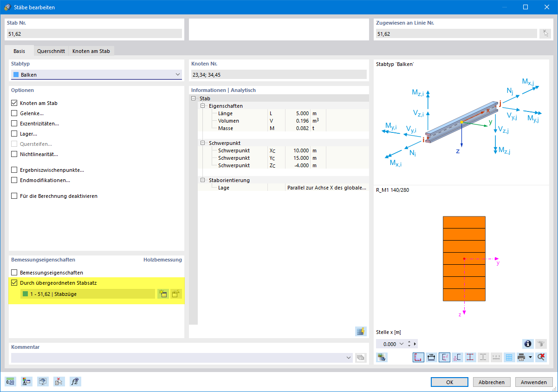This screenshot has width=558, height=392.
Task: Toggle the shear center SC icon
Action: pyautogui.click(x=457, y=357)
